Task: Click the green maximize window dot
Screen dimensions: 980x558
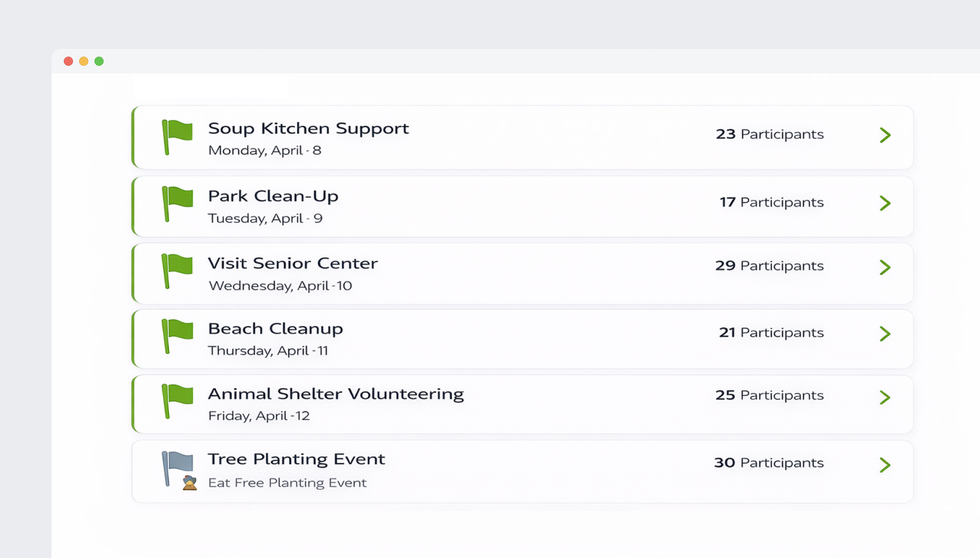Action: [99, 61]
